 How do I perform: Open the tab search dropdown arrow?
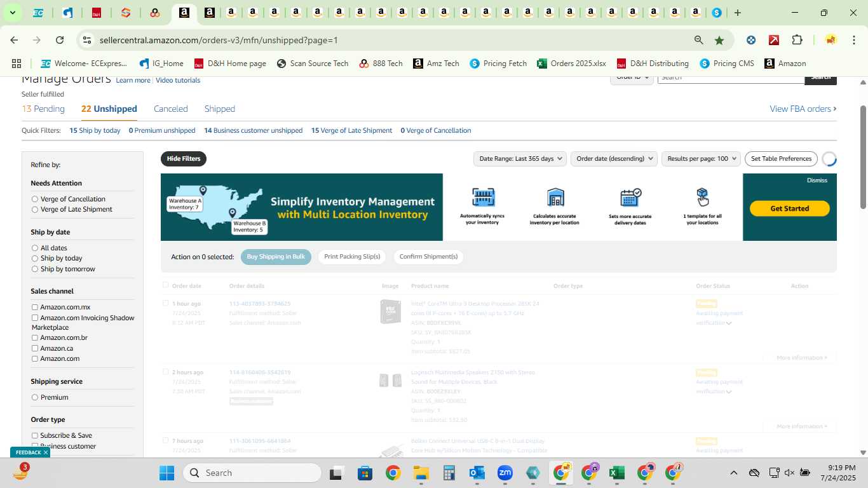[12, 13]
